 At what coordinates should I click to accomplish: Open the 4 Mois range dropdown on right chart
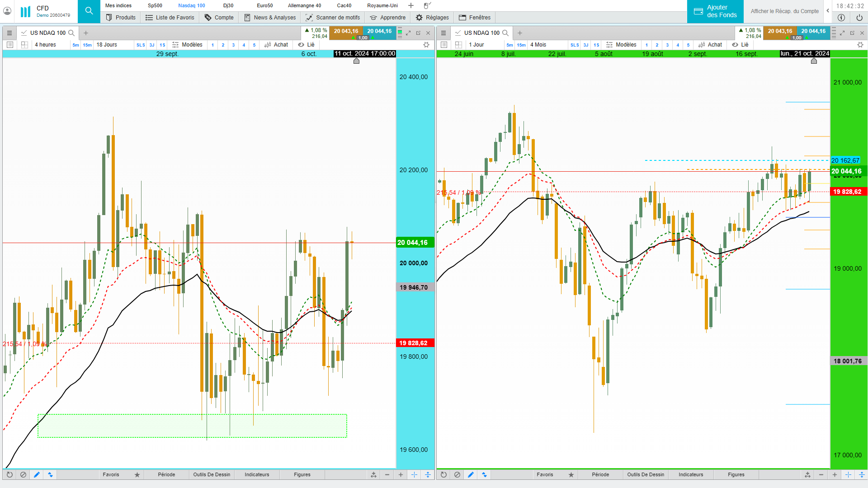pos(538,45)
